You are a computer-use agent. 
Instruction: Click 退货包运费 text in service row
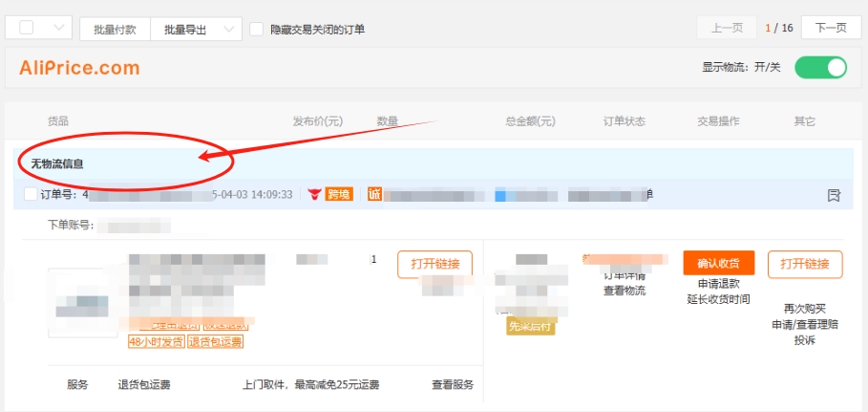coord(144,385)
